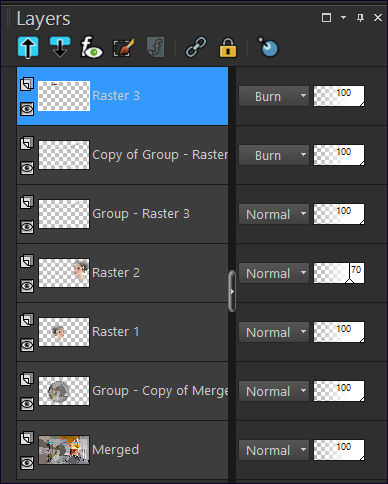Open blend mode dropdown of Merged layer

click(274, 450)
